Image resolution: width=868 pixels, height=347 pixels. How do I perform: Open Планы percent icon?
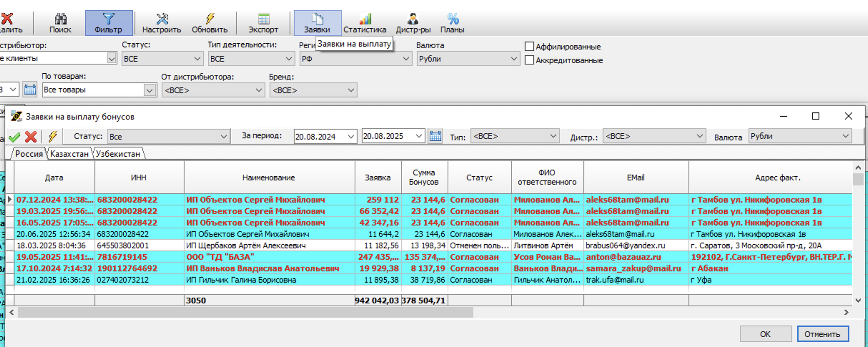pos(452,23)
